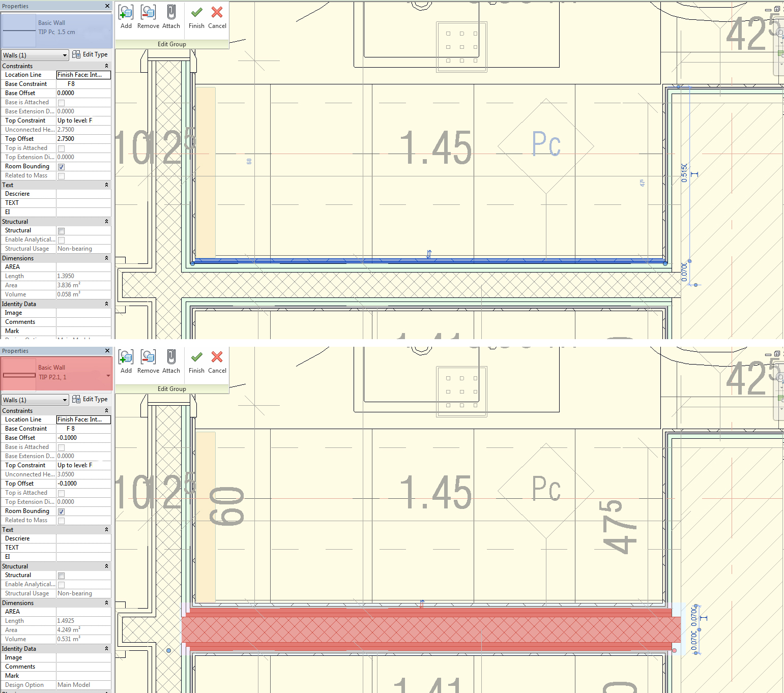Screen dimensions: 784x693
Task: Click the Top Offset value 2.7500
Action: [83, 139]
